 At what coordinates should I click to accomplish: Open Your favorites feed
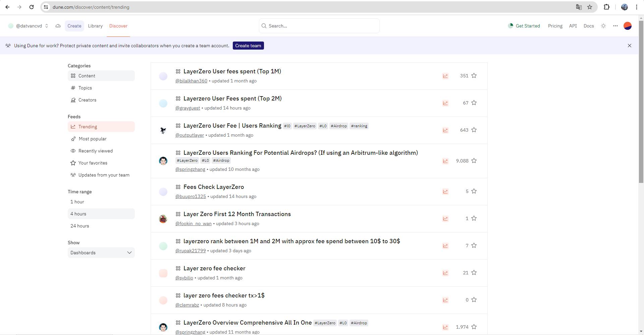101,163
